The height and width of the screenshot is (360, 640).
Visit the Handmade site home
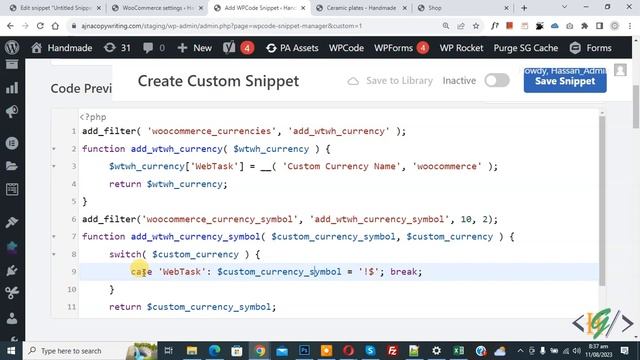tap(62, 48)
